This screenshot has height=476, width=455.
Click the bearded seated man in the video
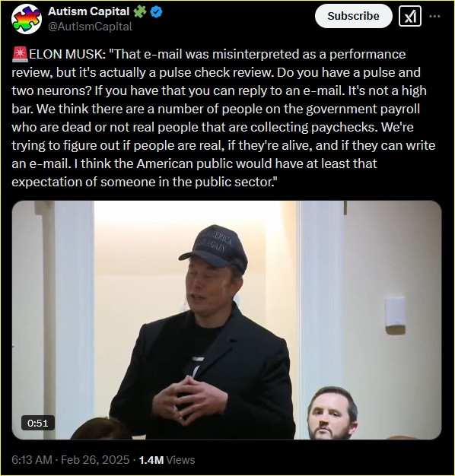click(x=332, y=413)
